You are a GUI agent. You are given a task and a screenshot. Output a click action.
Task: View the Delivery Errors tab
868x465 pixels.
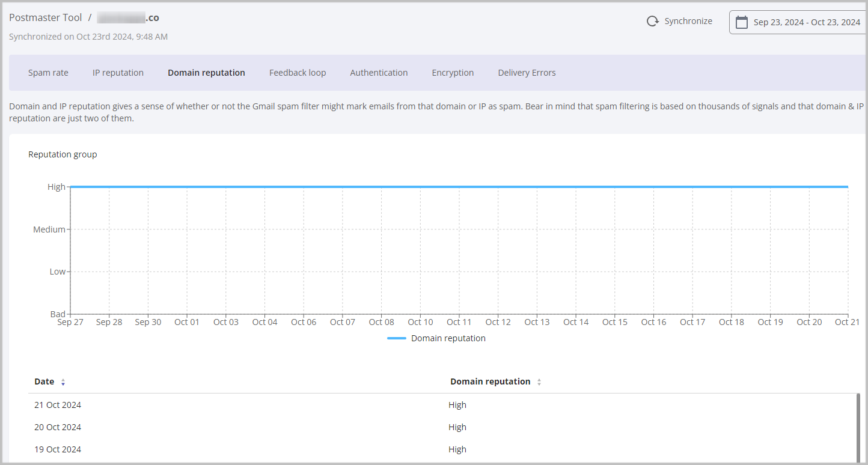(527, 73)
